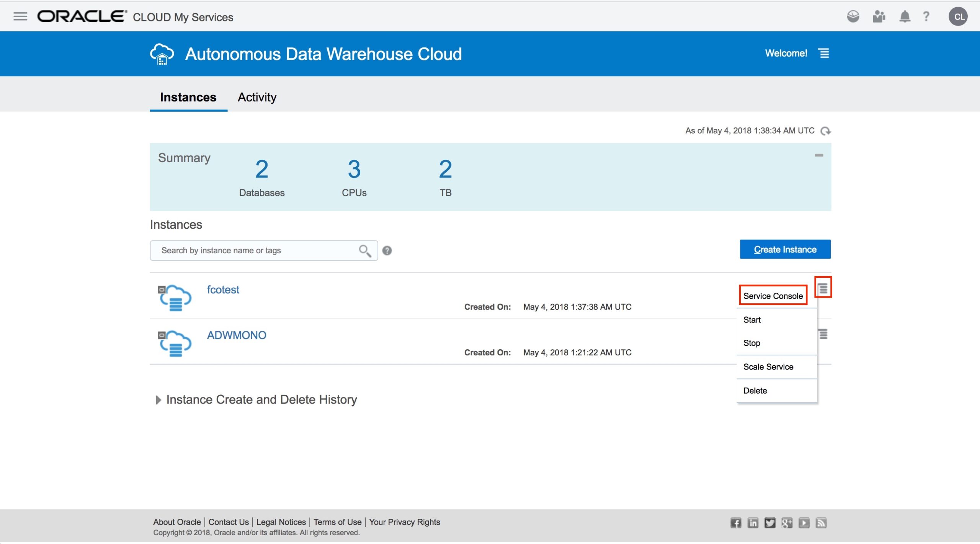Click the users group icon in header
The image size is (980, 544).
[x=879, y=16]
